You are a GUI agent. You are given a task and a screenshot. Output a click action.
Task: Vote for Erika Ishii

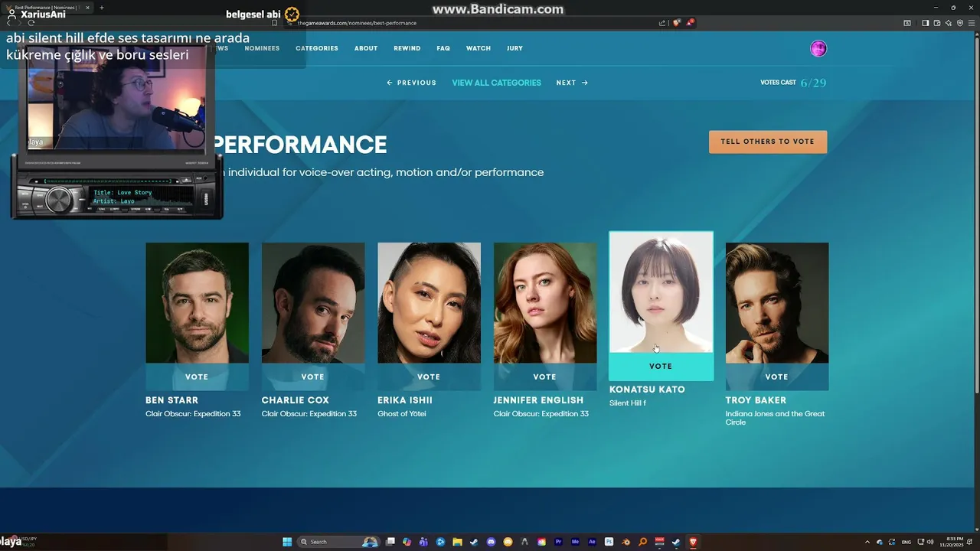(x=429, y=377)
